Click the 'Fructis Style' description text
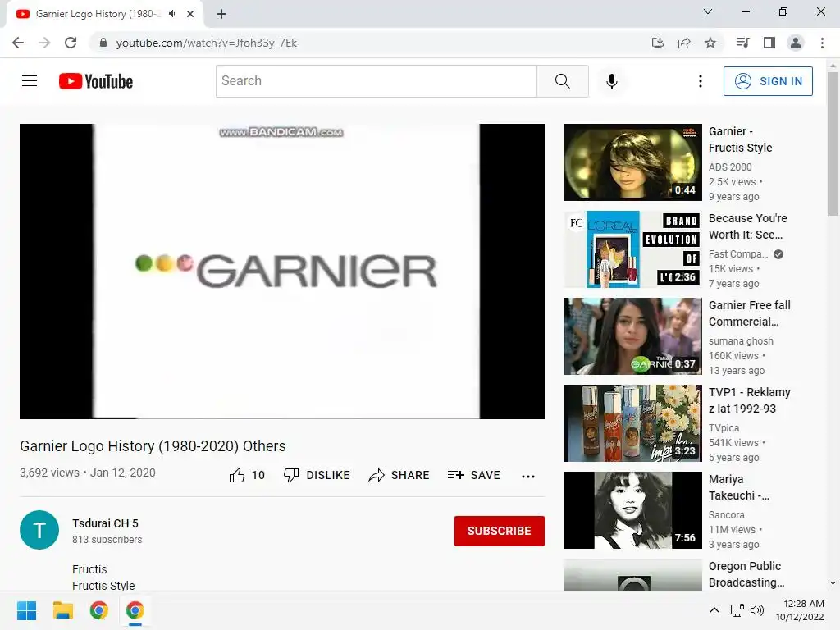The image size is (840, 630). click(x=103, y=586)
